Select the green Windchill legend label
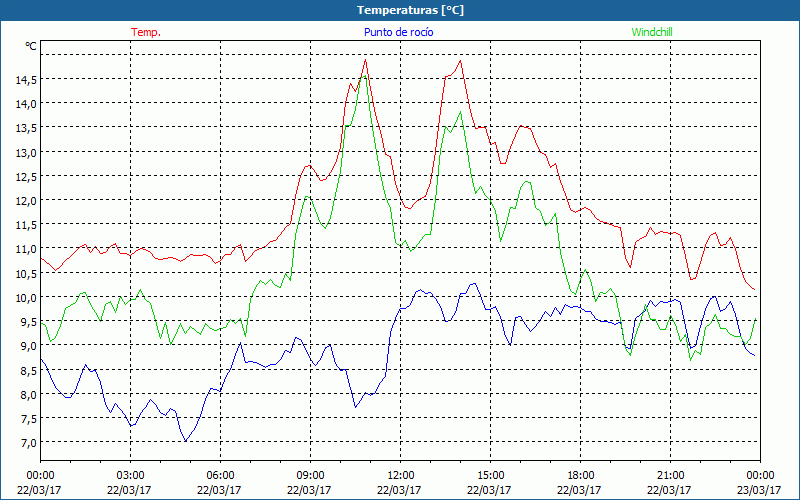This screenshot has height=500, width=800. [x=652, y=32]
